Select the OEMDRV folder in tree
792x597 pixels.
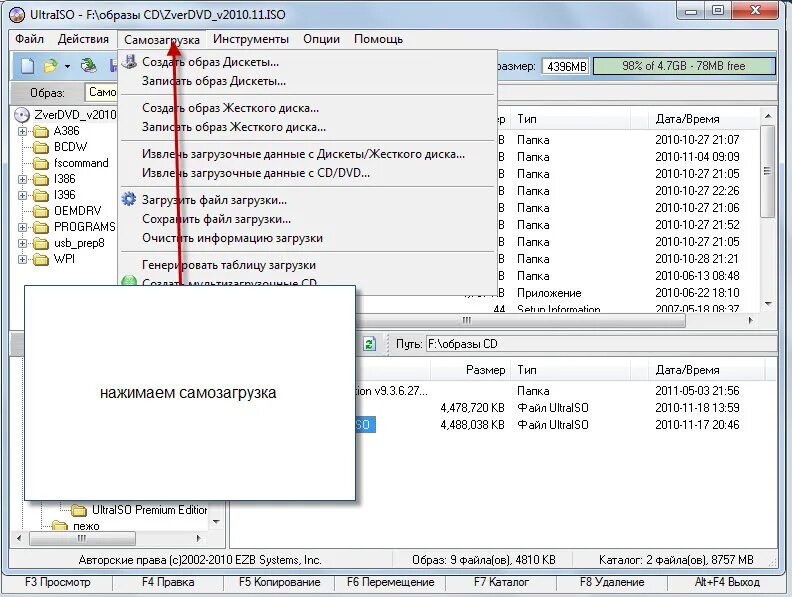pyautogui.click(x=77, y=211)
